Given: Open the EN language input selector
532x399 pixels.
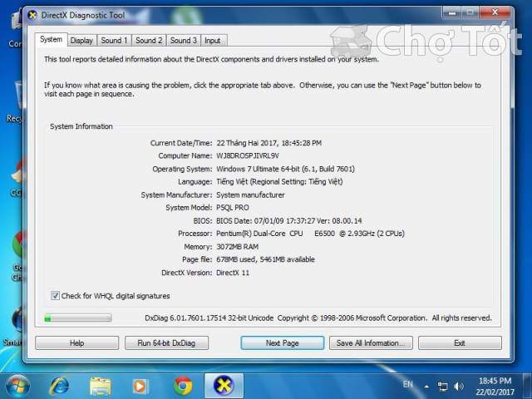Looking at the screenshot, I should click(x=407, y=386).
